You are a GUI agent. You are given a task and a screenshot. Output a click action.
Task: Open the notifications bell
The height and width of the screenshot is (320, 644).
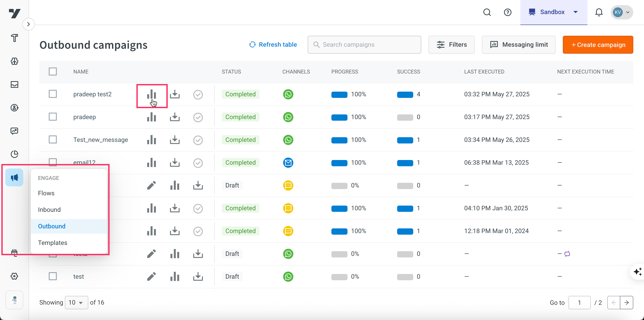point(599,12)
